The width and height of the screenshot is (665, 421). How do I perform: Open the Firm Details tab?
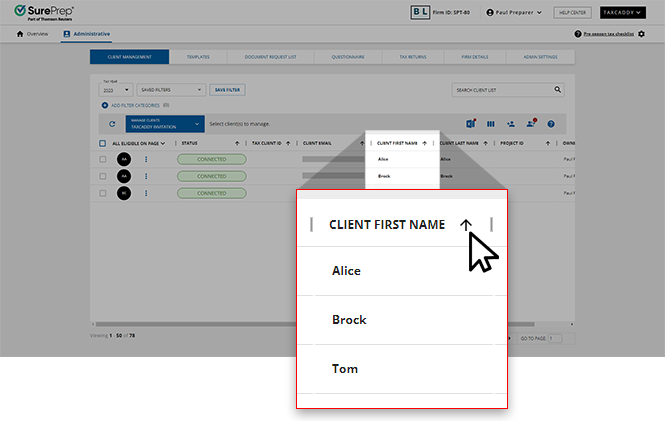[475, 57]
